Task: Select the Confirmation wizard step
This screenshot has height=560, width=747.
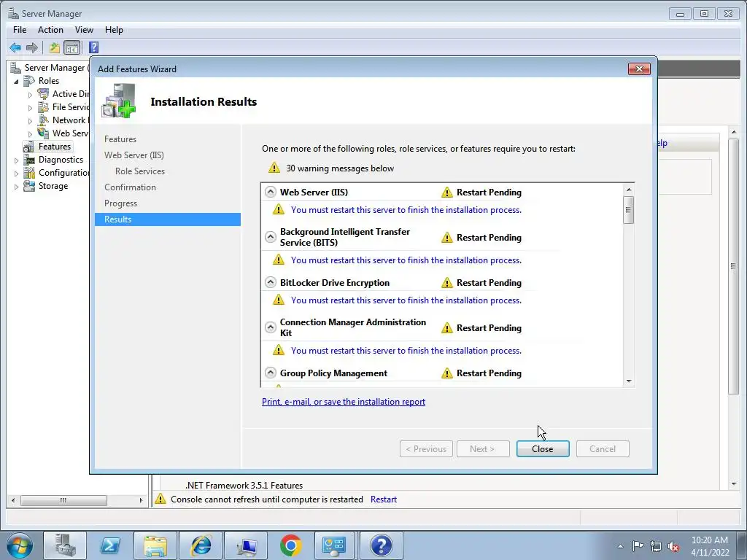Action: (130, 187)
